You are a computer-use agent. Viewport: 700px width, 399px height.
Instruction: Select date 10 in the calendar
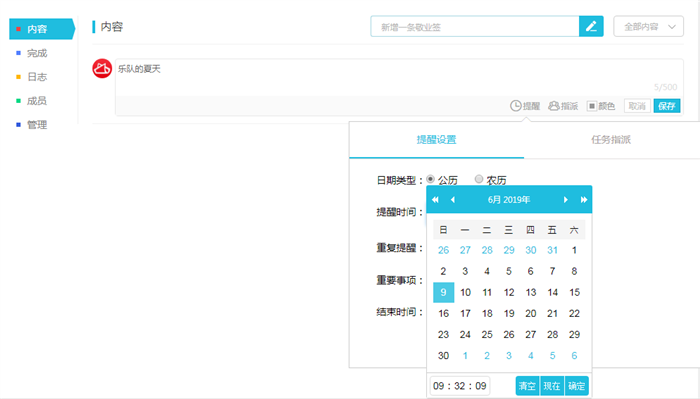[465, 292]
